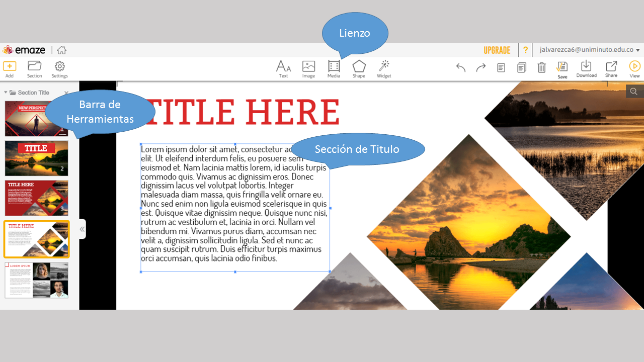Close the Section Title section
This screenshot has height=362, width=644.
66,93
